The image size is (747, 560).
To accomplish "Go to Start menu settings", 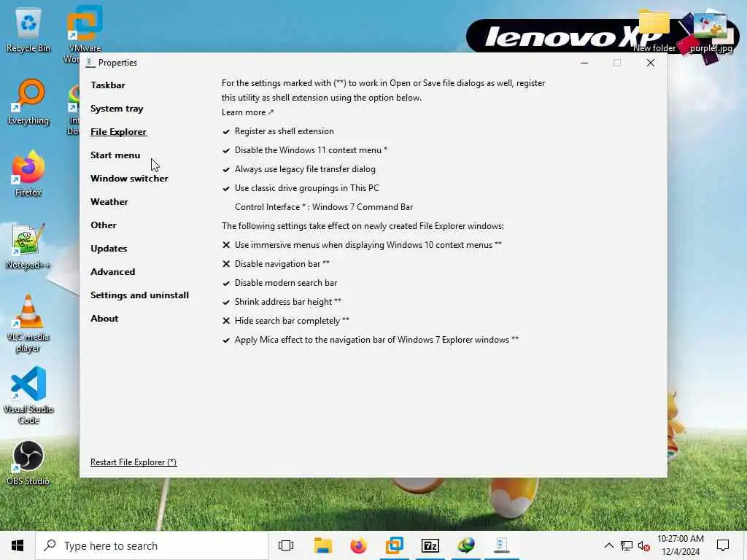I will point(115,155).
